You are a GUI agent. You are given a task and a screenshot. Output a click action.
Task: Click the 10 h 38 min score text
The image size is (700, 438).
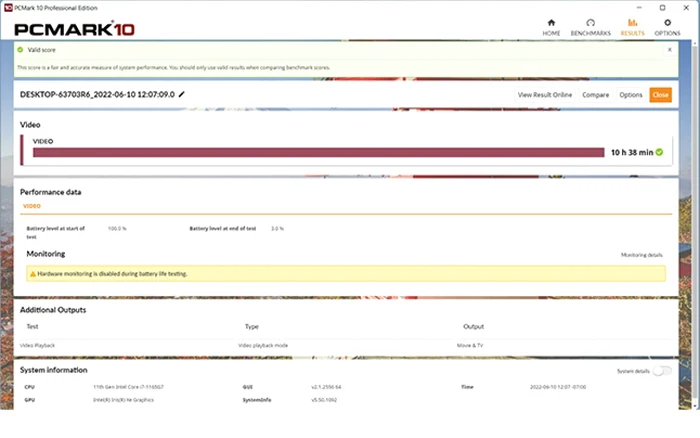(x=632, y=152)
